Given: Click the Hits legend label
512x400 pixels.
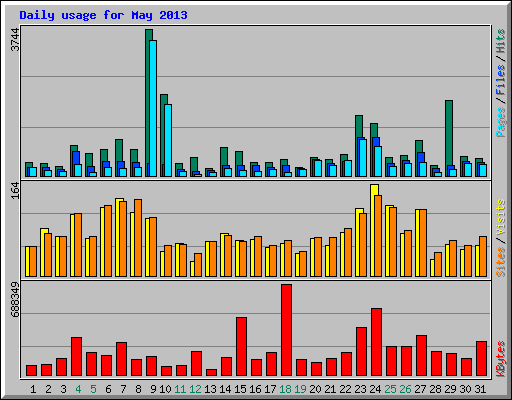Looking at the screenshot, I should coord(501,41).
